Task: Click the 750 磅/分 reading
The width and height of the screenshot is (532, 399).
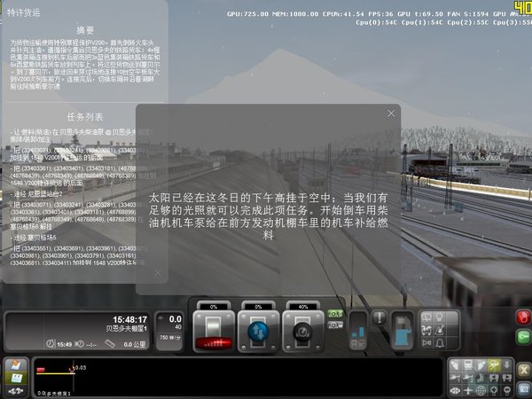Action: (170, 338)
